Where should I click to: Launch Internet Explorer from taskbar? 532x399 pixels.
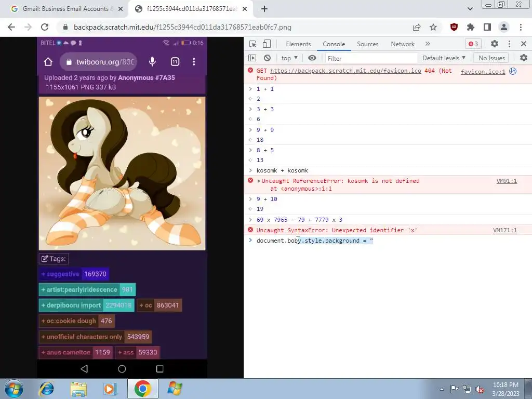coord(47,389)
